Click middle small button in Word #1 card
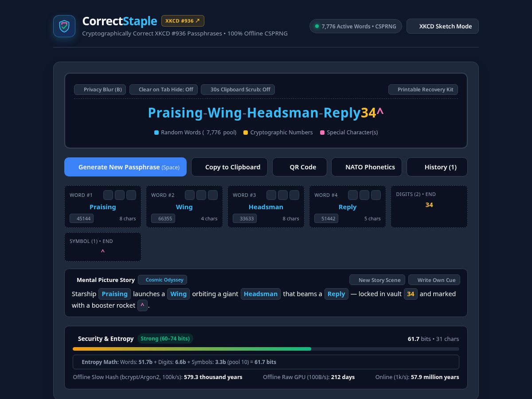This screenshot has width=532, height=399. pos(120,195)
